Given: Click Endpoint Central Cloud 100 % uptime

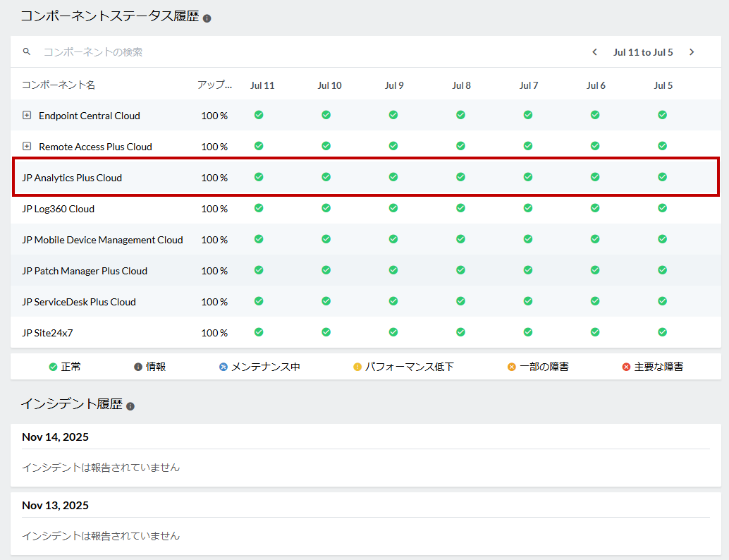Looking at the screenshot, I should [x=214, y=116].
